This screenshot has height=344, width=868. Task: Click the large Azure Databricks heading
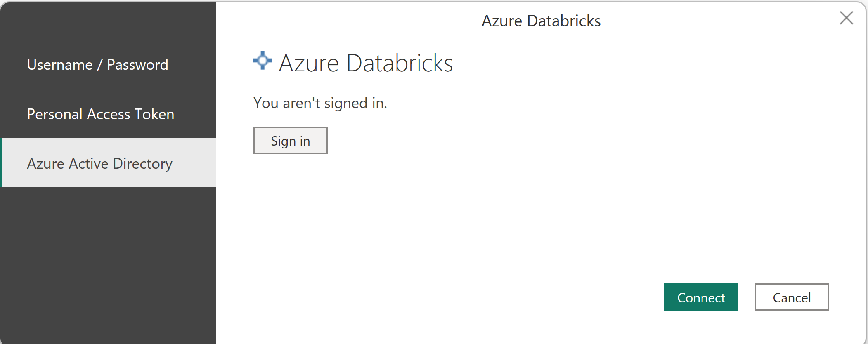tap(366, 63)
